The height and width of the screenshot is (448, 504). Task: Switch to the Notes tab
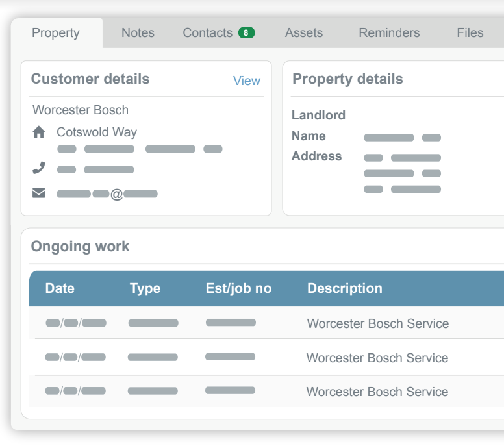[138, 32]
